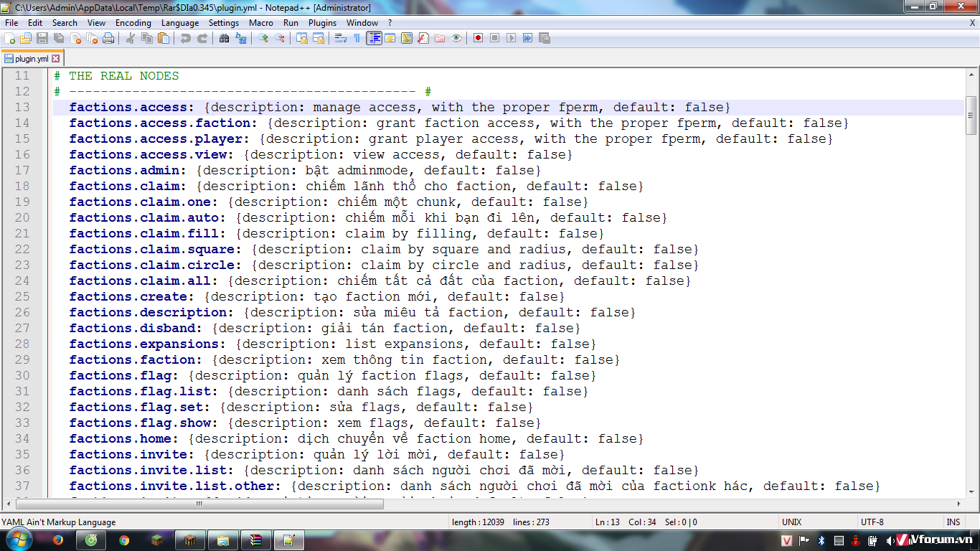
Task: Click the Copy toolbar icon
Action: tap(147, 38)
